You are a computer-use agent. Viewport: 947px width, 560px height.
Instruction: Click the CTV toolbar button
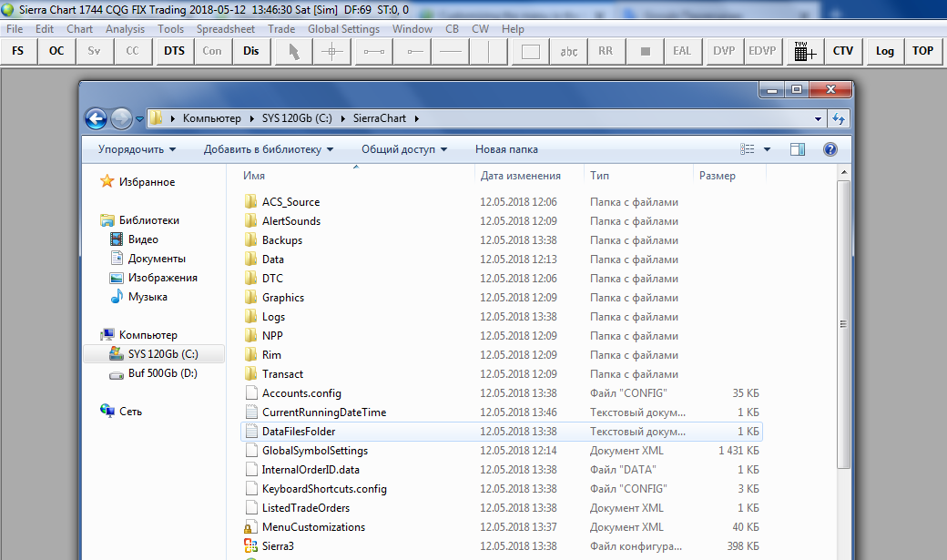tap(843, 51)
